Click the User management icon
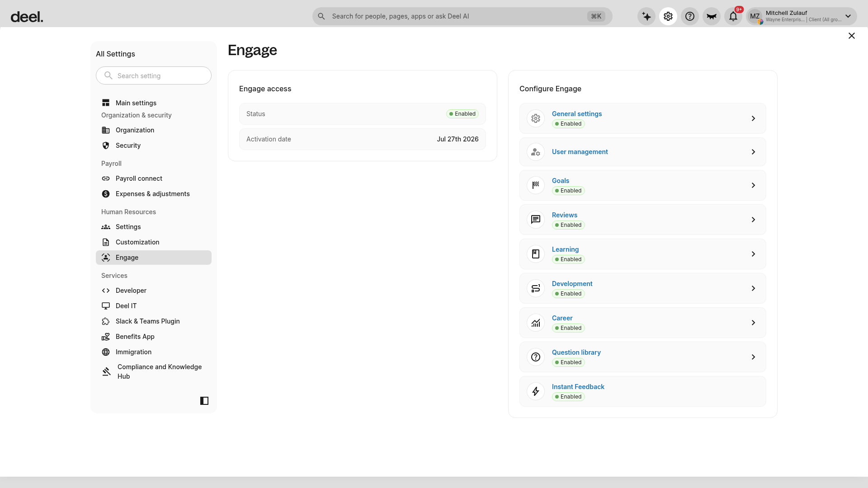 [x=536, y=152]
